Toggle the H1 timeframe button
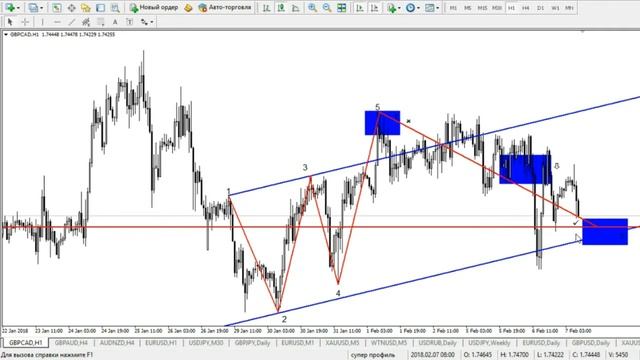 (x=511, y=8)
